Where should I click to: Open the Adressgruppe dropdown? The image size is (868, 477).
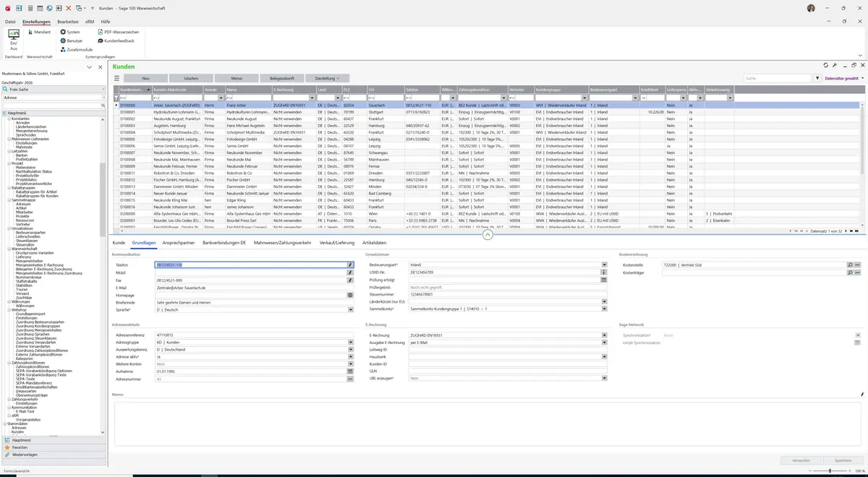[x=350, y=342]
